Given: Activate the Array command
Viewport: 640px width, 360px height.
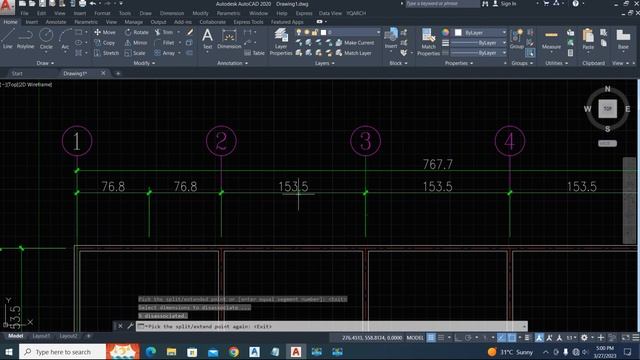Looking at the screenshot, I should 164,53.
